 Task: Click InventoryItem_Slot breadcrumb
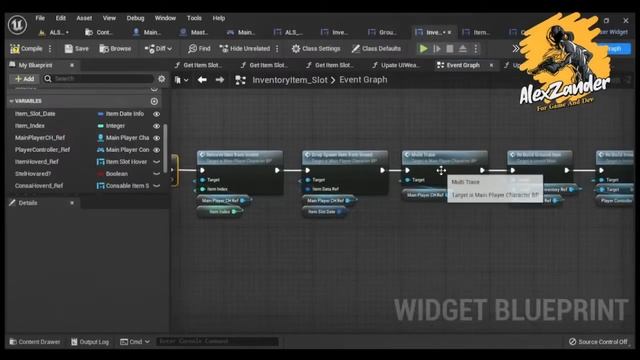pos(290,80)
